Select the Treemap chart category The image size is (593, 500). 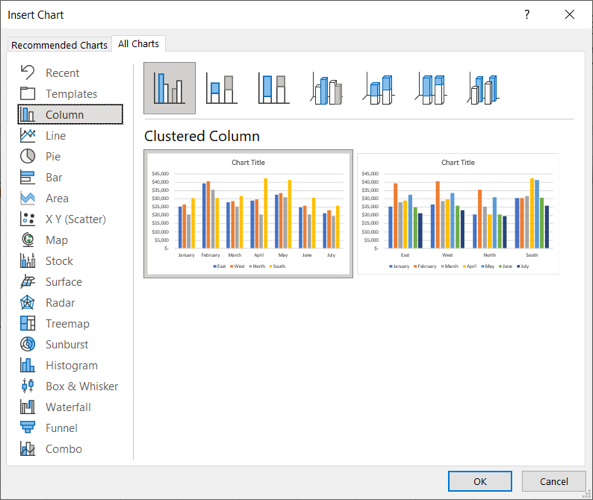pos(70,323)
